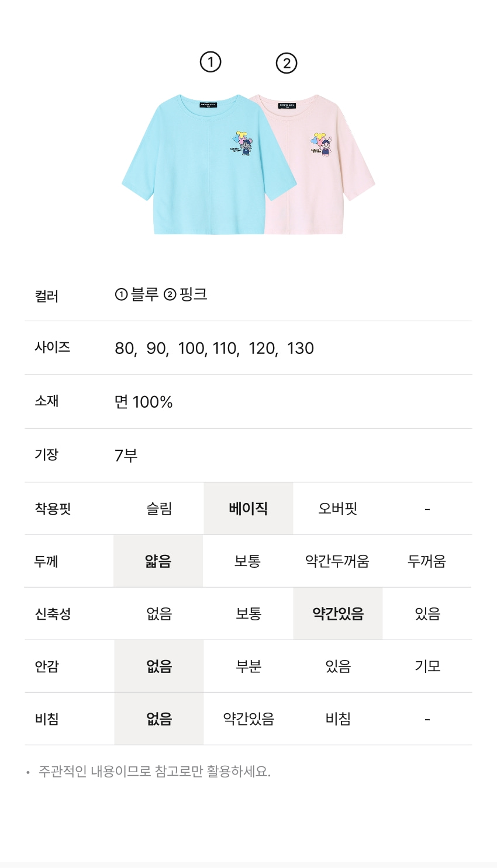Select the highlighted 베이직 fit option
Viewport: 497px width, 868px height.
248,509
